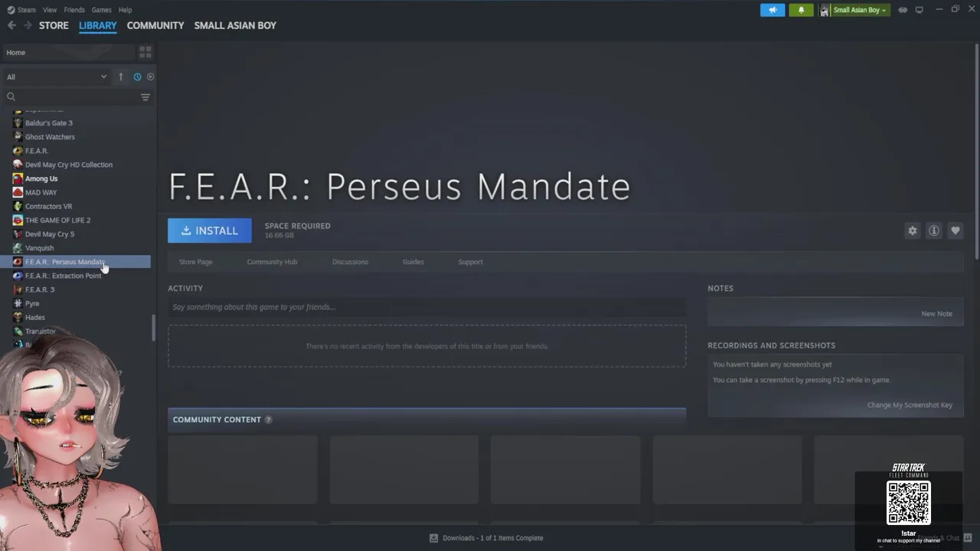
Task: Click F.E.A.R. 3 game icon
Action: point(18,289)
